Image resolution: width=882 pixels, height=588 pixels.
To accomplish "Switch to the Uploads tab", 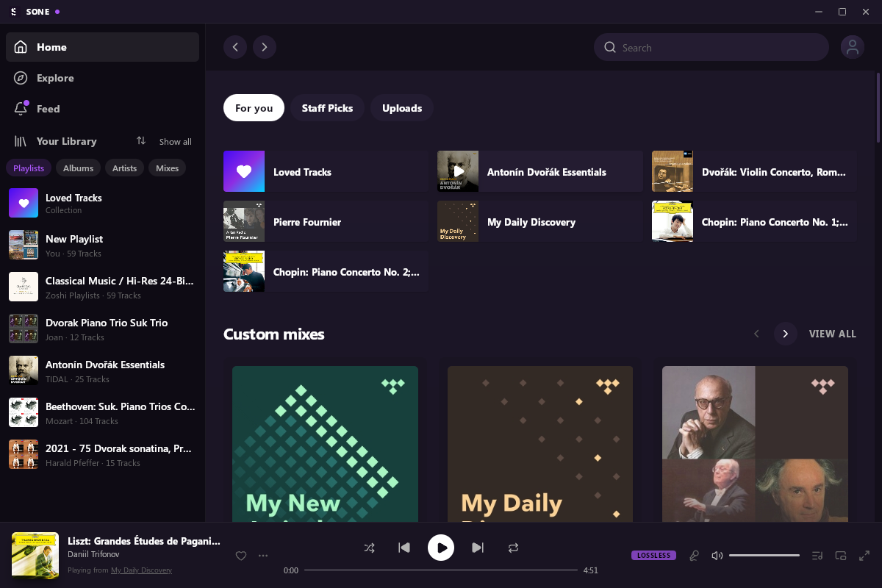I will click(402, 108).
